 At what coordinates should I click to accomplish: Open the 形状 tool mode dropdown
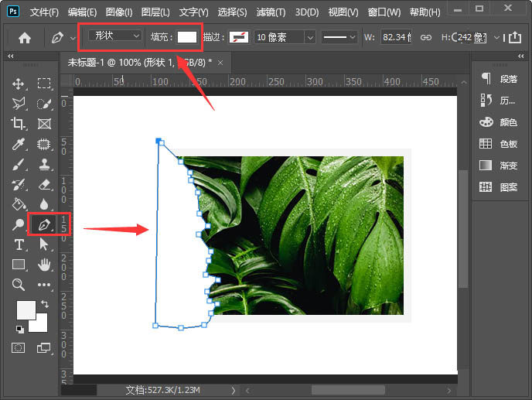(x=114, y=36)
